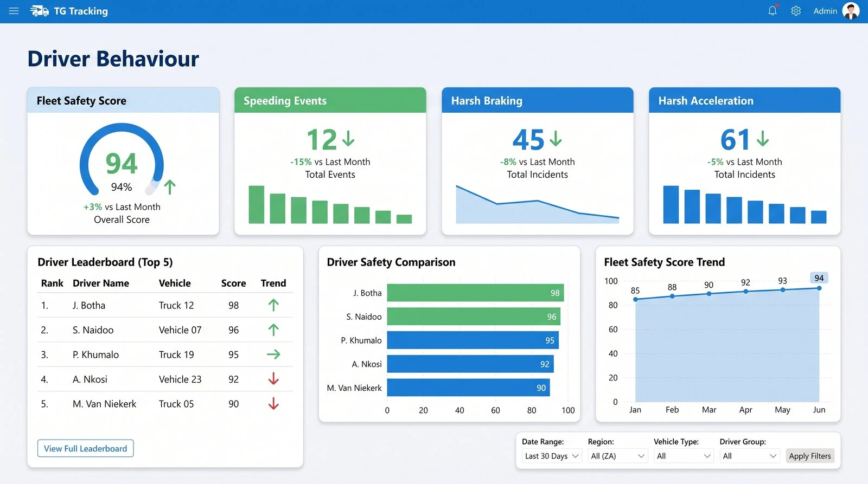This screenshot has height=484, width=868.
Task: Click P. Khumalo's flat trend arrow
Action: pyautogui.click(x=273, y=354)
